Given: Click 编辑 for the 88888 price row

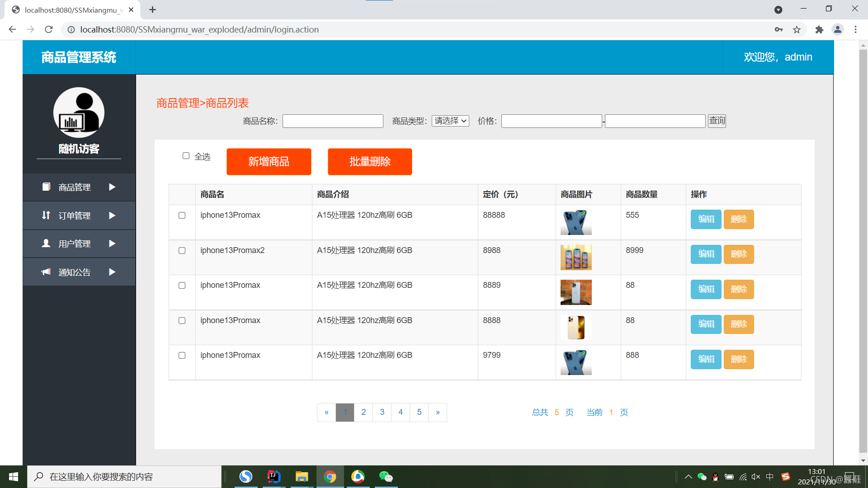Looking at the screenshot, I should pyautogui.click(x=706, y=219).
